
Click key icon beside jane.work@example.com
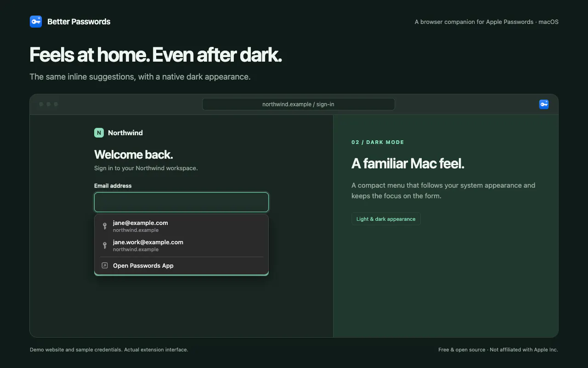(x=105, y=245)
